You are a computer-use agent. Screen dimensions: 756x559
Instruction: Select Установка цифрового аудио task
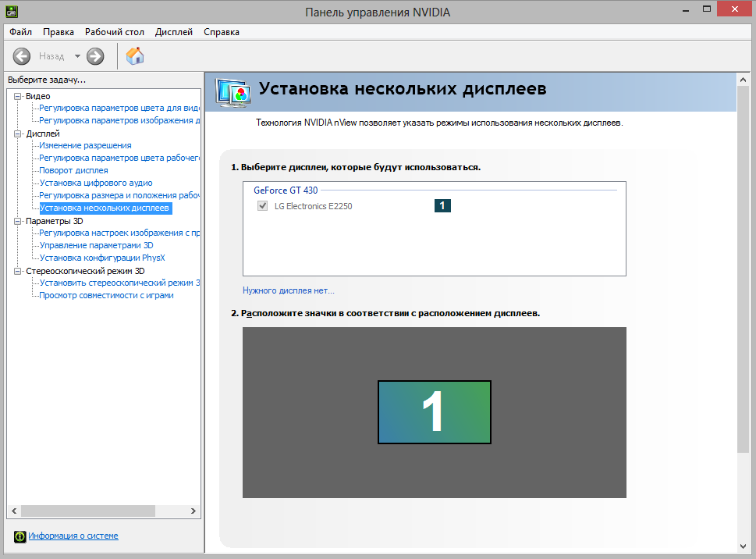(96, 183)
